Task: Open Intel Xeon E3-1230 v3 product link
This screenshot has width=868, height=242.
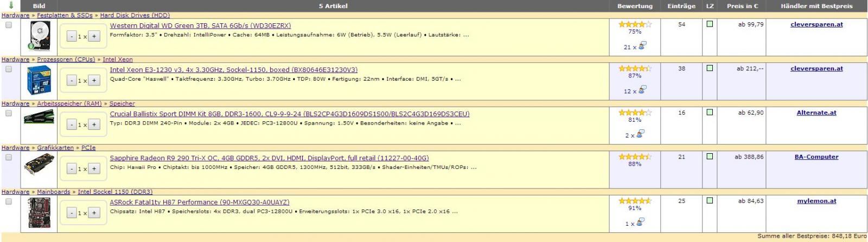Action: (x=233, y=70)
